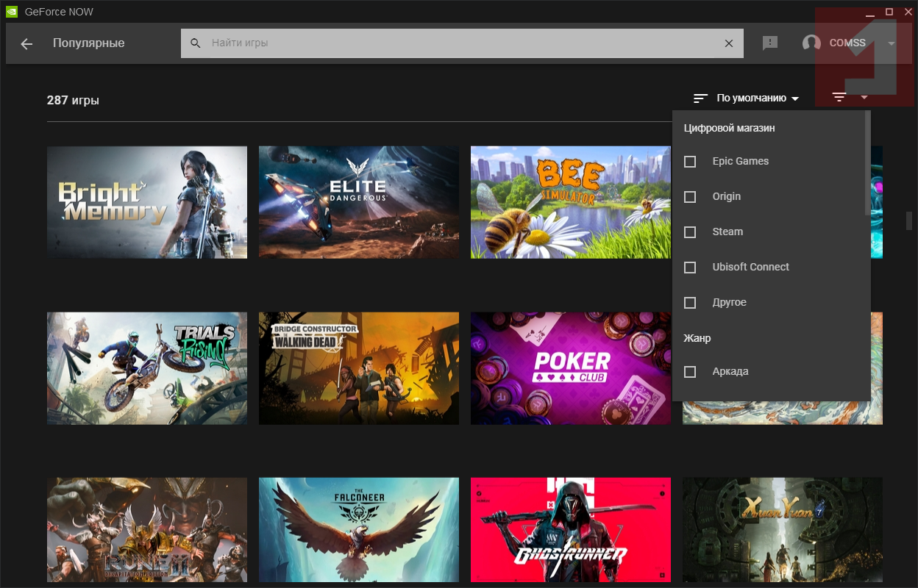Open the Bee Simulator game tile
The width and height of the screenshot is (918, 588).
tap(571, 202)
